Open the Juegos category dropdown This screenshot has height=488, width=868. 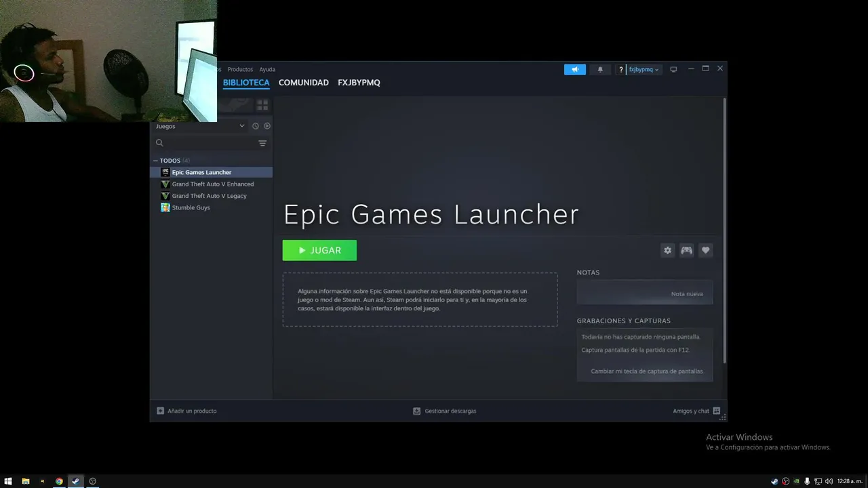(x=200, y=126)
